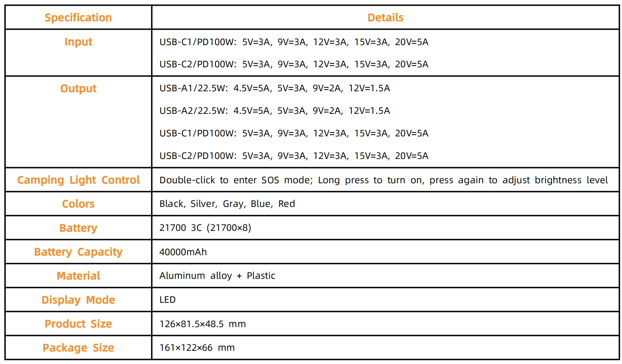Click the "21700 3C (21700×8)" battery value
The width and height of the screenshot is (622, 364).
point(205,228)
